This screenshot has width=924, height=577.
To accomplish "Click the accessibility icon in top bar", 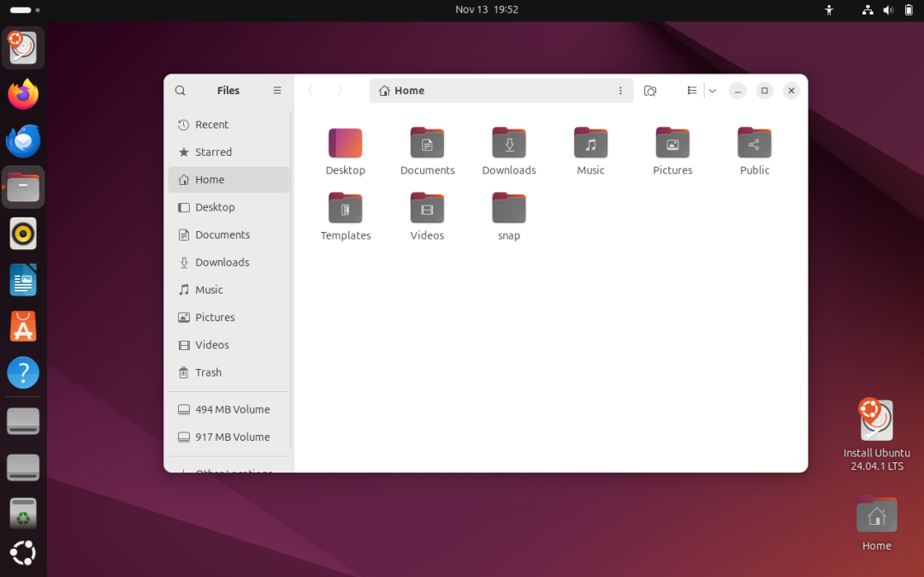I will [828, 9].
